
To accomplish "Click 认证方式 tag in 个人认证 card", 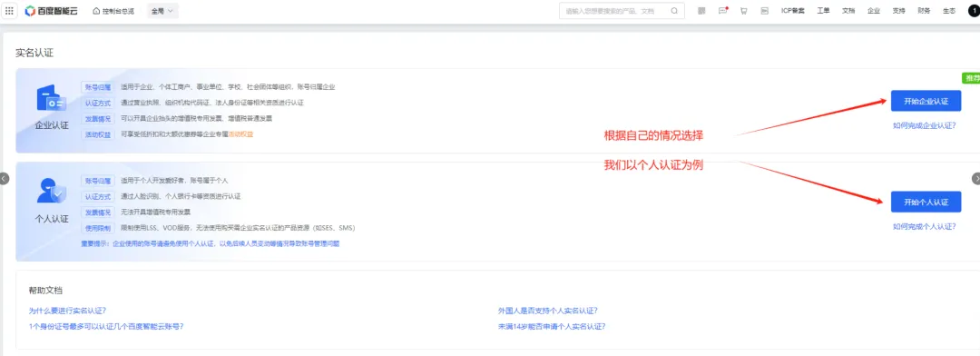I will click(98, 196).
